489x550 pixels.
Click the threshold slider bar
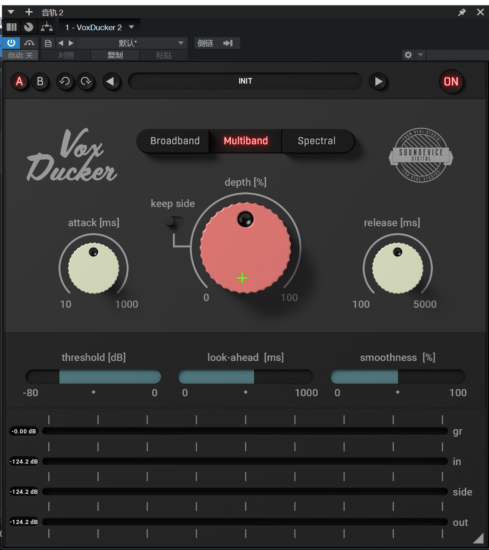tap(93, 377)
